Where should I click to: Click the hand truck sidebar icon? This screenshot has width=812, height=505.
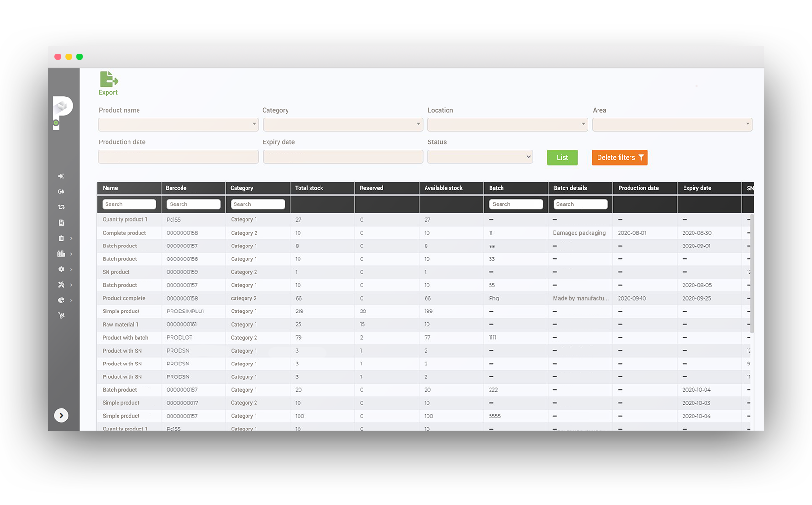[x=61, y=316]
